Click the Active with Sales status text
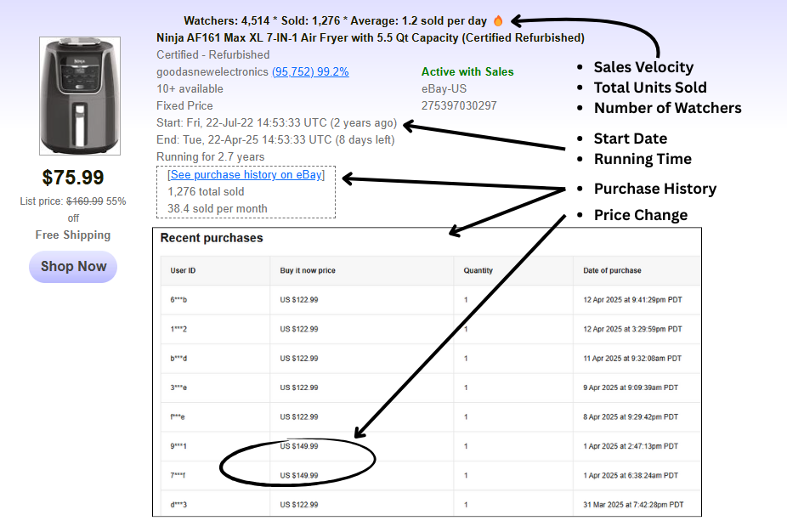 (x=467, y=72)
